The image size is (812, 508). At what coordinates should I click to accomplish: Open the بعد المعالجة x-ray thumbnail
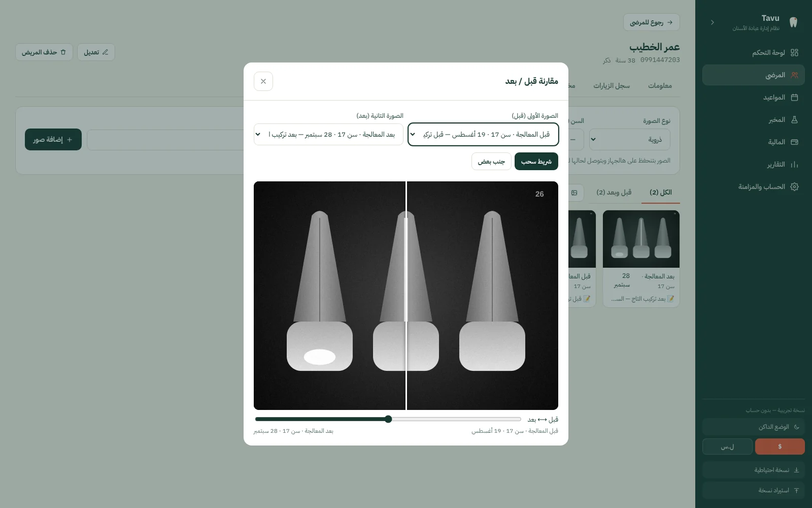641,239
